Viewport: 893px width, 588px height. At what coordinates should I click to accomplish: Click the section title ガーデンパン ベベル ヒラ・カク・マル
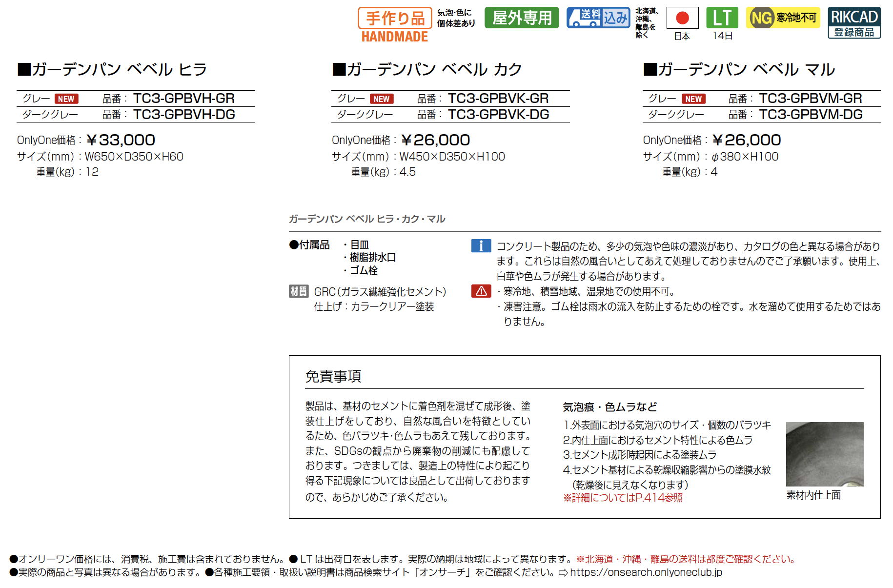pos(367,219)
